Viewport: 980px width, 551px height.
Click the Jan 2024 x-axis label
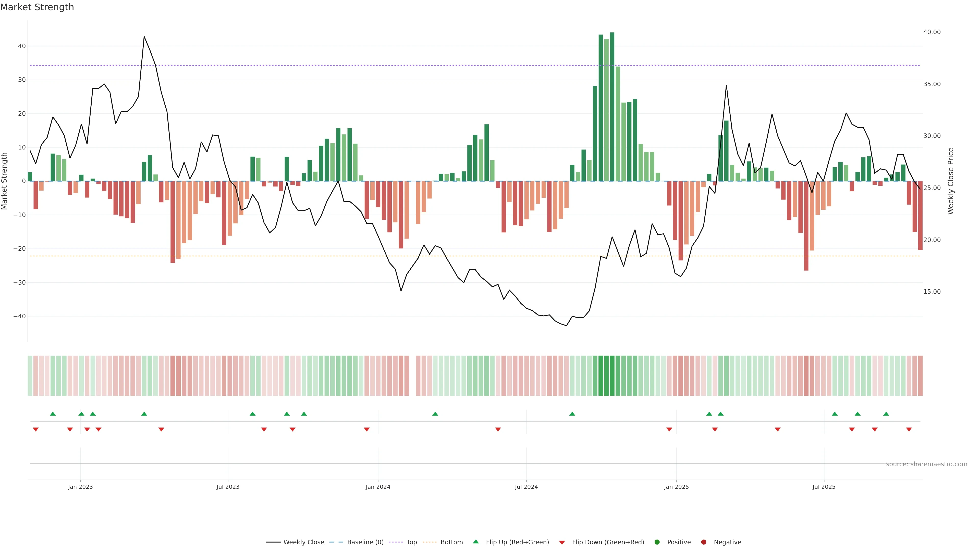(x=378, y=487)
